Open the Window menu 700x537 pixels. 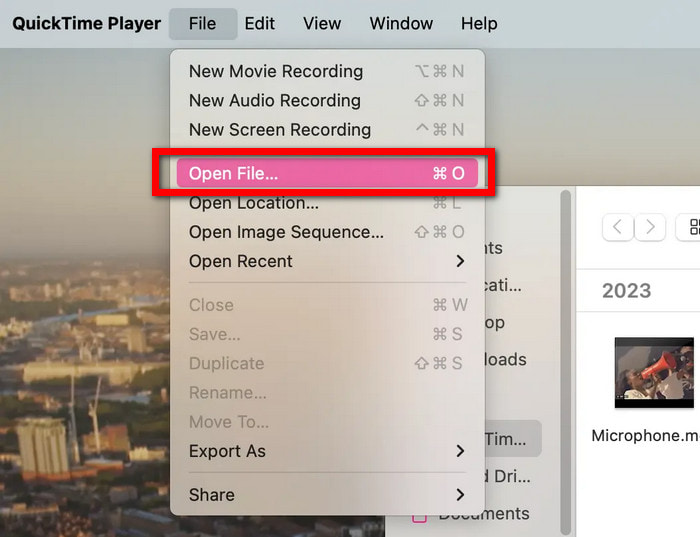pyautogui.click(x=401, y=24)
